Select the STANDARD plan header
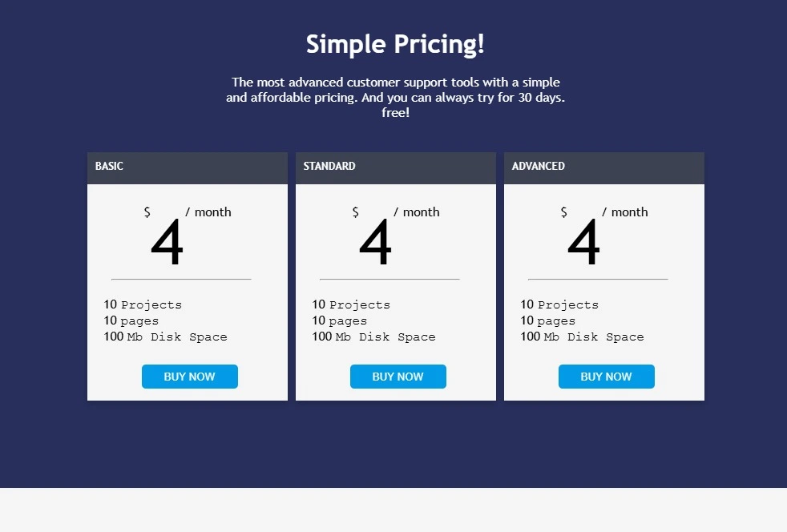The image size is (787, 532). point(329,167)
